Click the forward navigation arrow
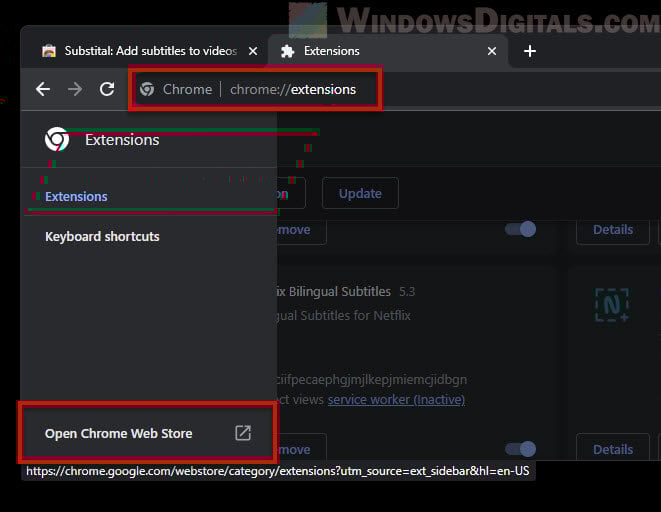Screen dimensions: 661x512 coord(75,89)
